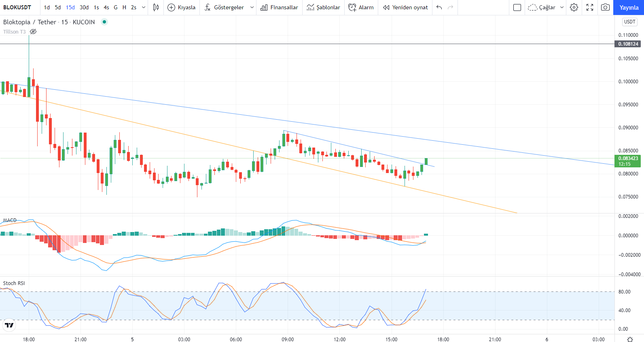The height and width of the screenshot is (342, 644).
Task: Open Finansallar financials panel
Action: pyautogui.click(x=279, y=7)
